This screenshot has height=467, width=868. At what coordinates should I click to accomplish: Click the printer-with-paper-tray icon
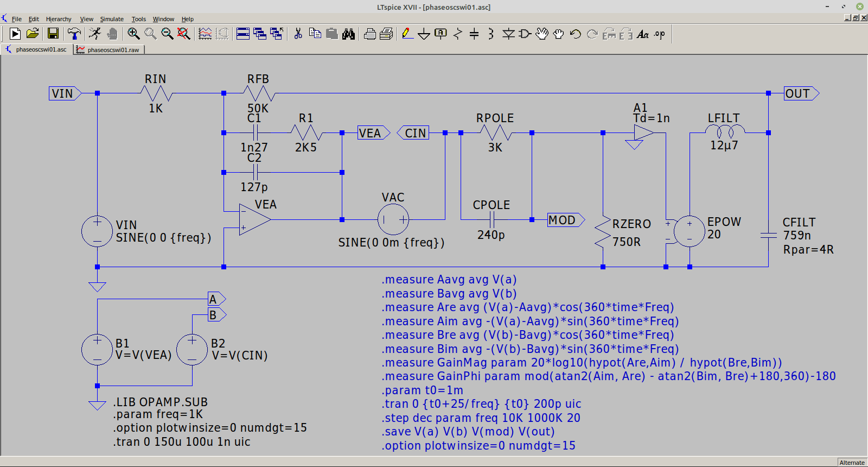click(386, 34)
